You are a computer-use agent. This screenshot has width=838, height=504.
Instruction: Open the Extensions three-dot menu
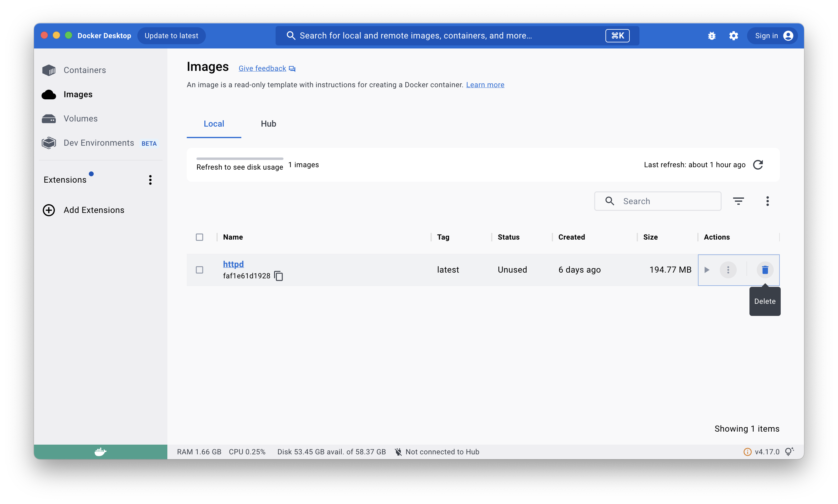tap(150, 180)
